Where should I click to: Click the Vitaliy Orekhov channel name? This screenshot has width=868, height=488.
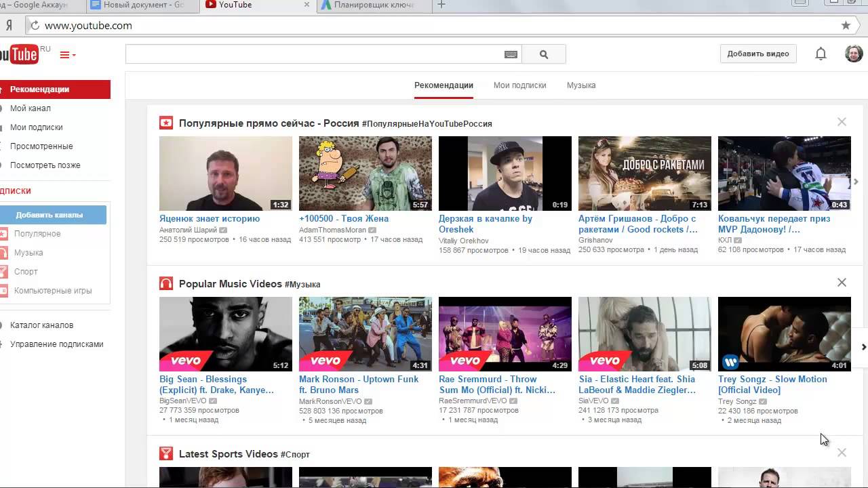[x=463, y=241]
